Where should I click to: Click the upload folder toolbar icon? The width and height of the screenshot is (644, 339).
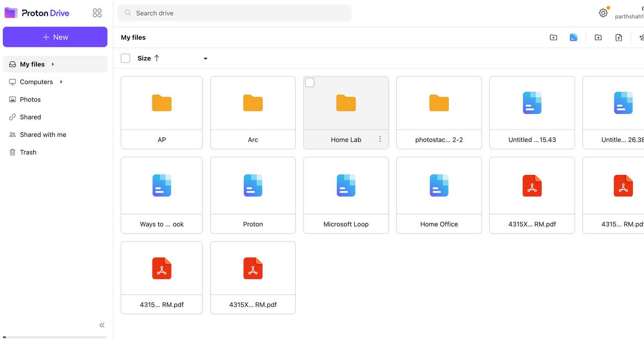pyautogui.click(x=598, y=37)
